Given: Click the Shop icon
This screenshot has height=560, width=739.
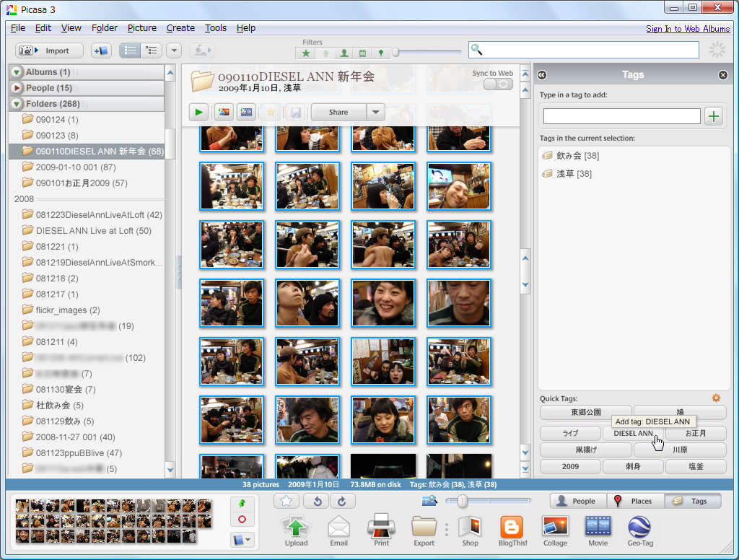Looking at the screenshot, I should point(470,531).
